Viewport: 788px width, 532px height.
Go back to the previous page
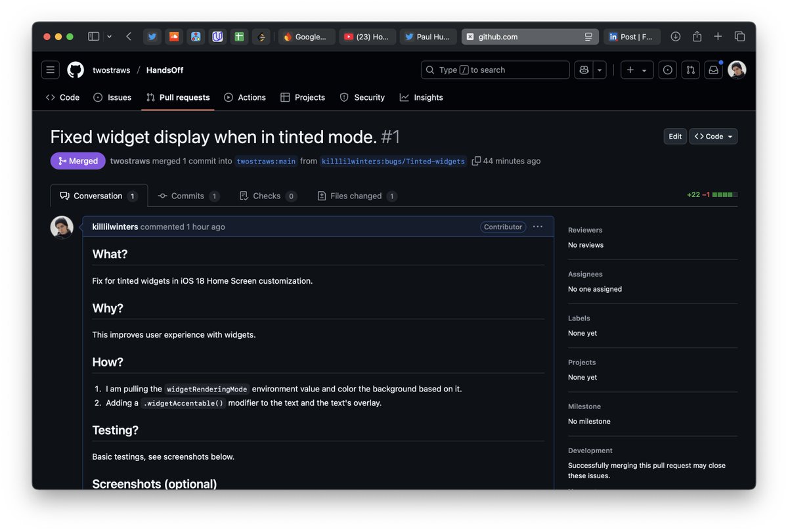point(129,37)
